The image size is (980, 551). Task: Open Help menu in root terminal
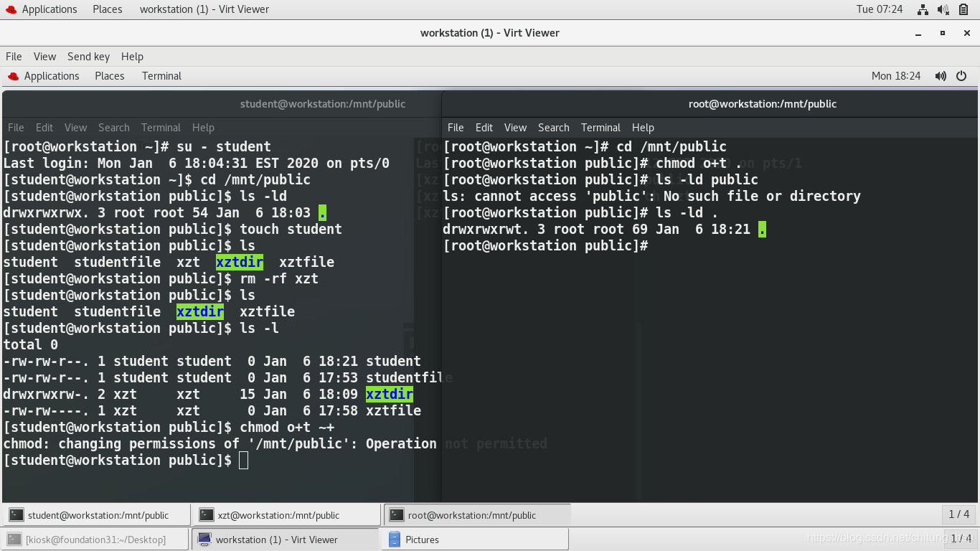[643, 128]
